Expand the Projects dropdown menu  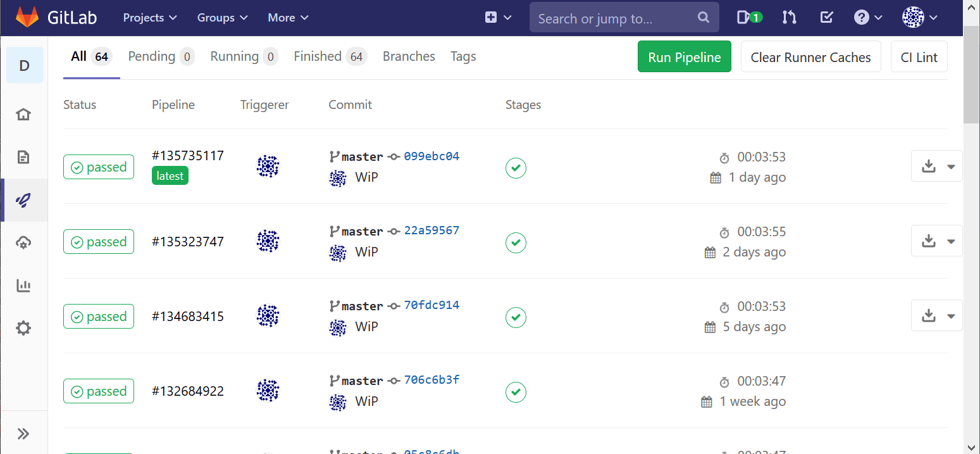coord(150,18)
